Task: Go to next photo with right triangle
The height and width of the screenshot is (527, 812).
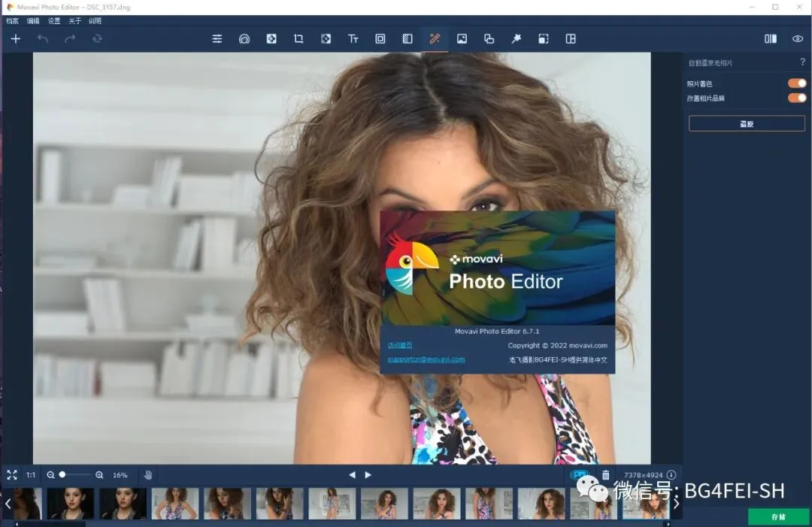Action: pyautogui.click(x=368, y=474)
